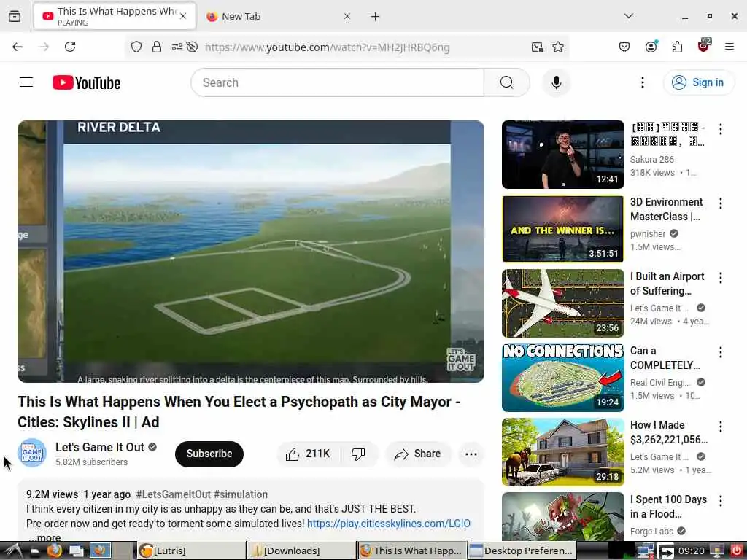The width and height of the screenshot is (747, 560).
Task: Click the video player showing River Delta
Action: pos(251,251)
